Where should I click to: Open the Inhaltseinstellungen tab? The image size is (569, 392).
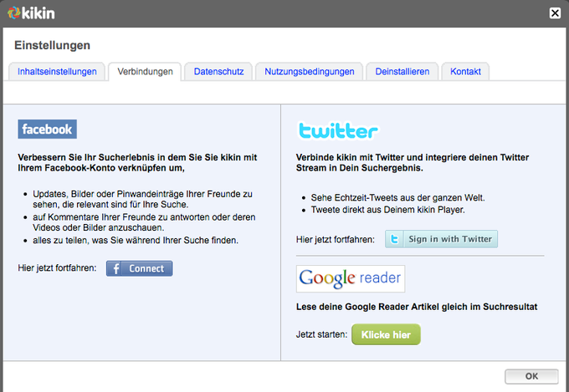(x=57, y=71)
